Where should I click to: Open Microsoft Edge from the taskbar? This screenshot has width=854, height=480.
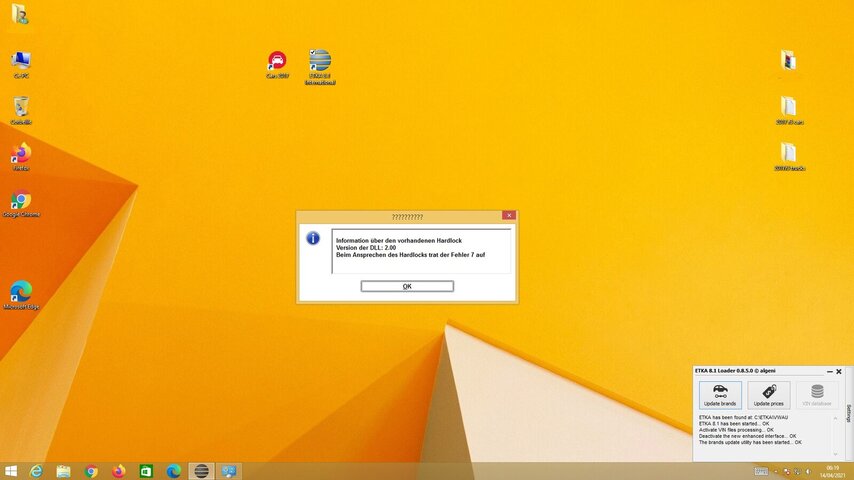(173, 471)
